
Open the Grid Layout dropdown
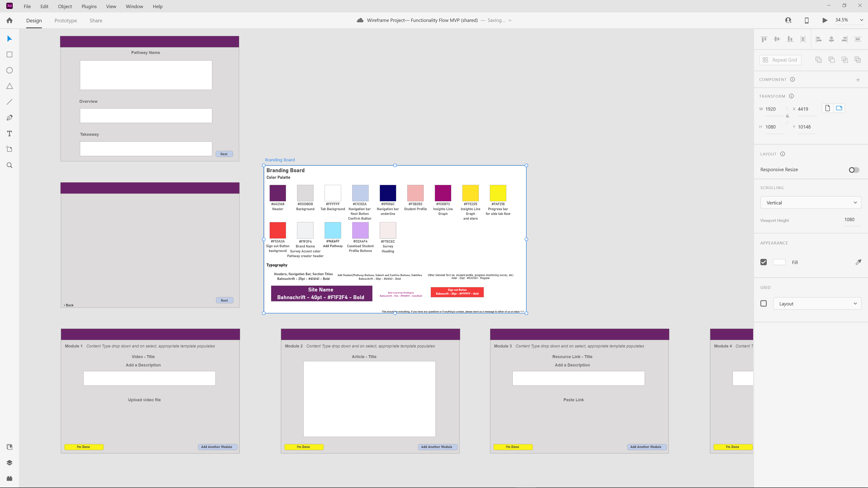tap(817, 303)
